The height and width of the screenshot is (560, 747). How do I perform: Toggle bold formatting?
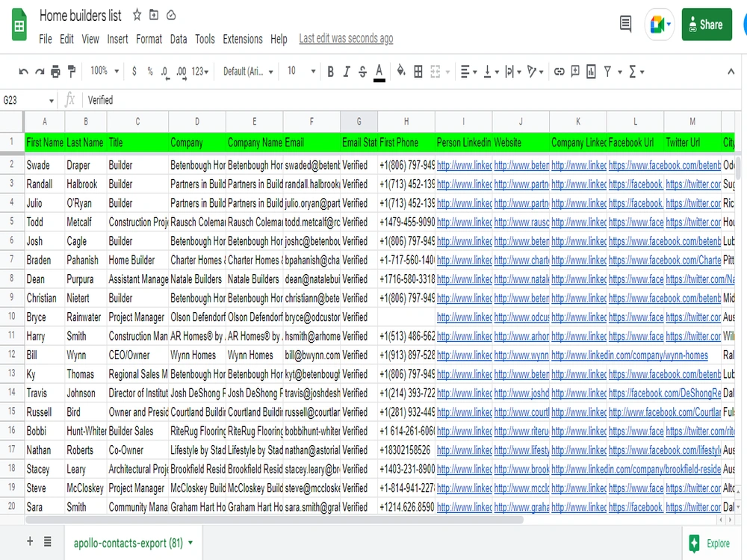[331, 72]
